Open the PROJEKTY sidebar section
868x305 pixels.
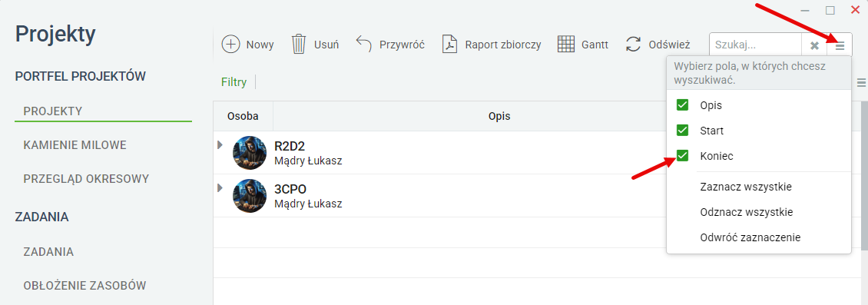[x=53, y=111]
